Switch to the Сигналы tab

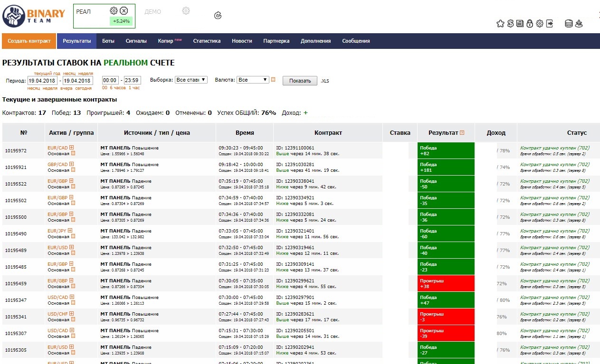coord(136,41)
